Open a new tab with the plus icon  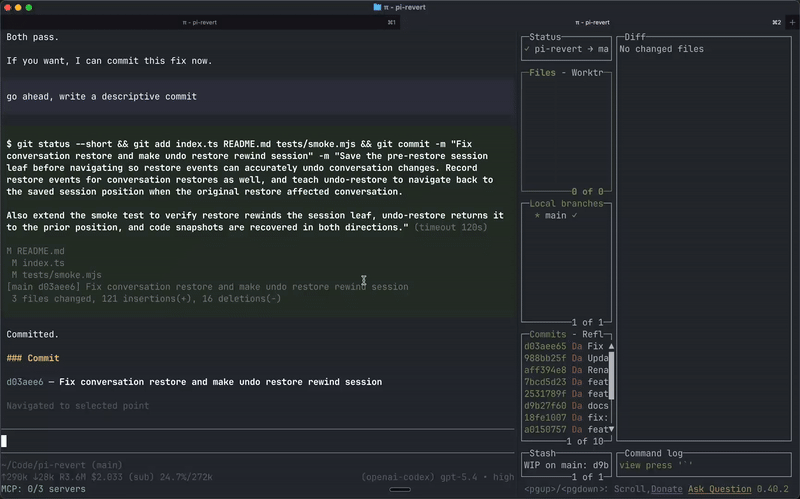[792, 22]
